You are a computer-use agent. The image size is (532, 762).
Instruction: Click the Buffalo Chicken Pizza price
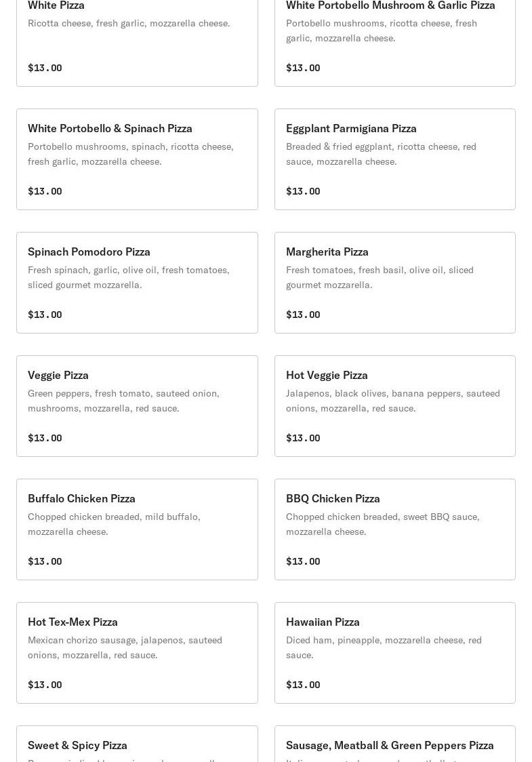point(45,561)
